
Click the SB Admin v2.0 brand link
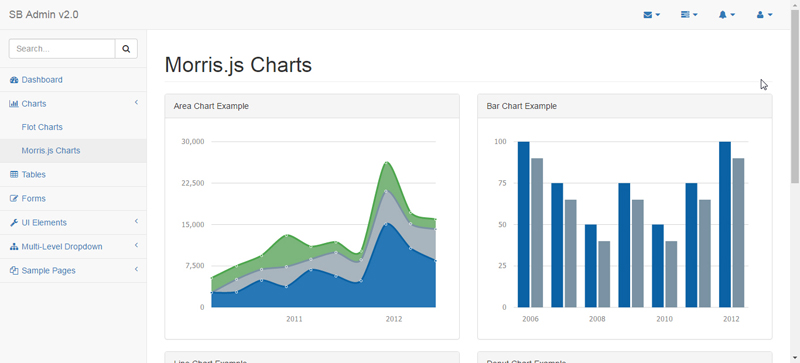44,15
